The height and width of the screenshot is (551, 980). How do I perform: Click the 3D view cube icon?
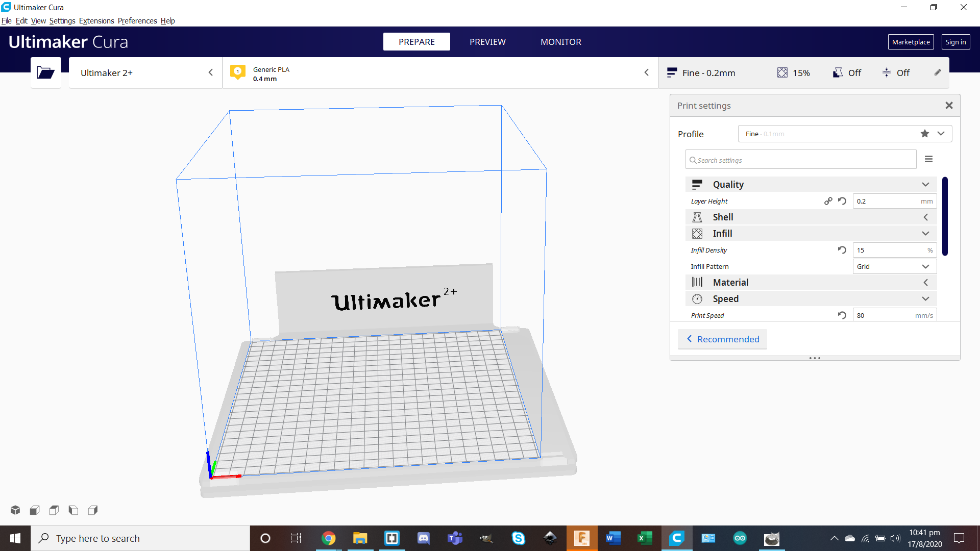point(15,510)
